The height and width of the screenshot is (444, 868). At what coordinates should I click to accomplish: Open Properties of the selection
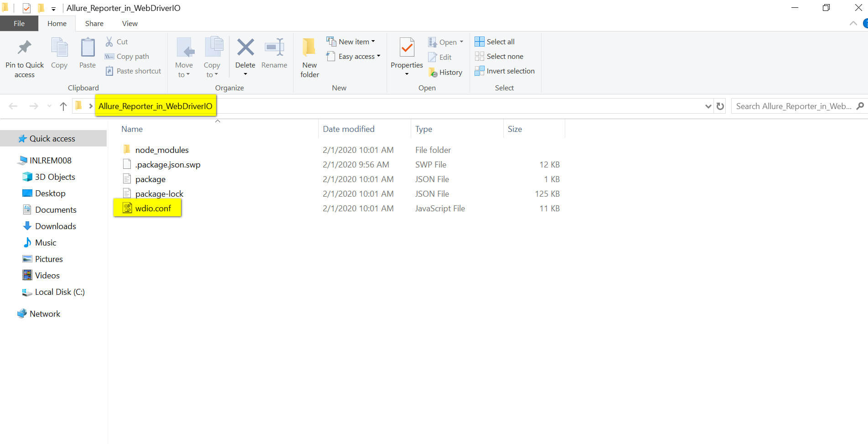point(407,53)
